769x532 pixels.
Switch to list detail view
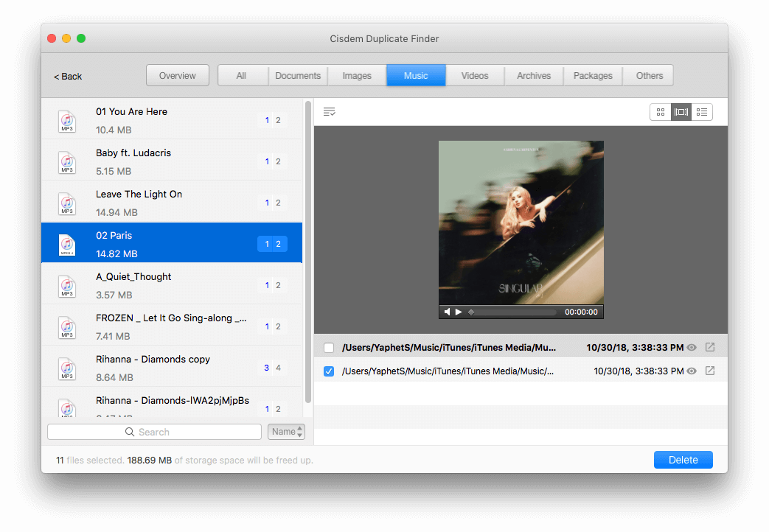click(x=702, y=112)
